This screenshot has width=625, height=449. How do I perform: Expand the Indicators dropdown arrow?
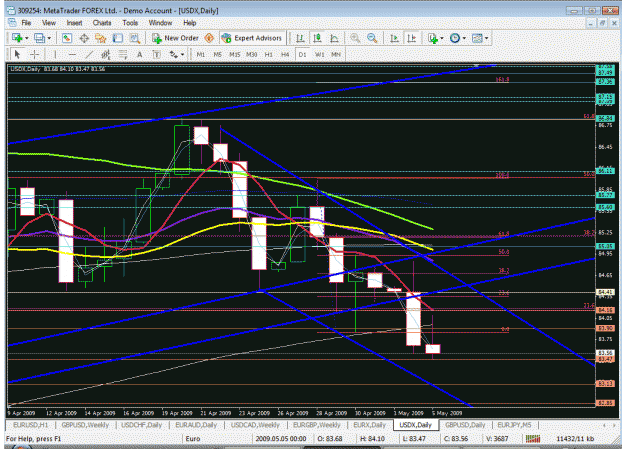[442, 38]
